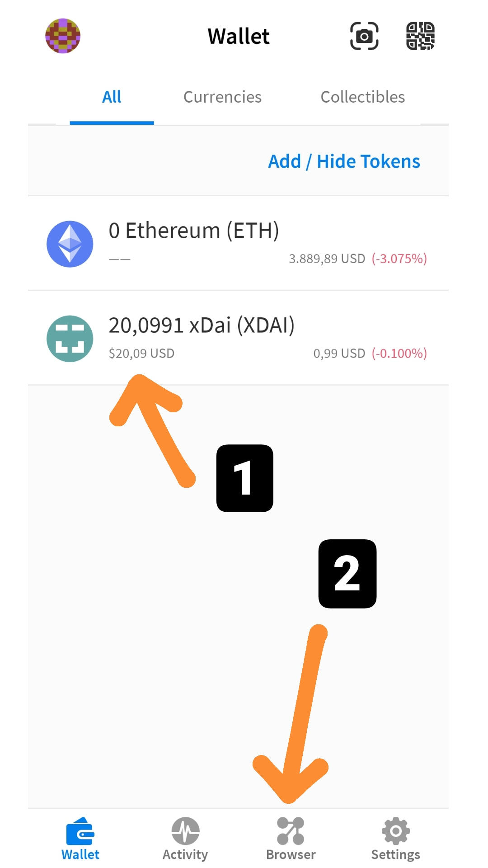The image size is (488, 868).
Task: Click Add / Hide Tokens link
Action: [x=344, y=161]
